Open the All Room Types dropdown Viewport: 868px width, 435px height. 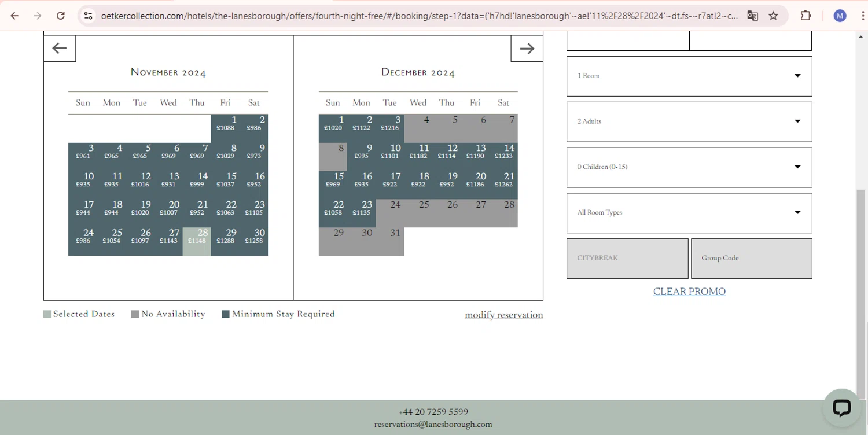pyautogui.click(x=689, y=213)
